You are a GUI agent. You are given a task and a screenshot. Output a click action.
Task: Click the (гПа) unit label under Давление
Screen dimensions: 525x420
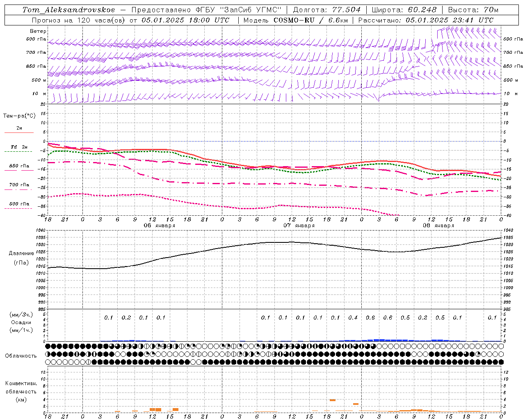pos(21,263)
